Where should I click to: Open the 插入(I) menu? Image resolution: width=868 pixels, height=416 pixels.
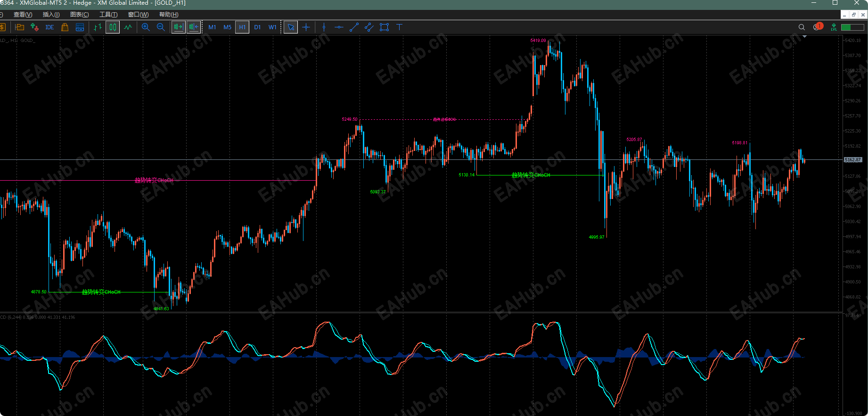pos(51,15)
